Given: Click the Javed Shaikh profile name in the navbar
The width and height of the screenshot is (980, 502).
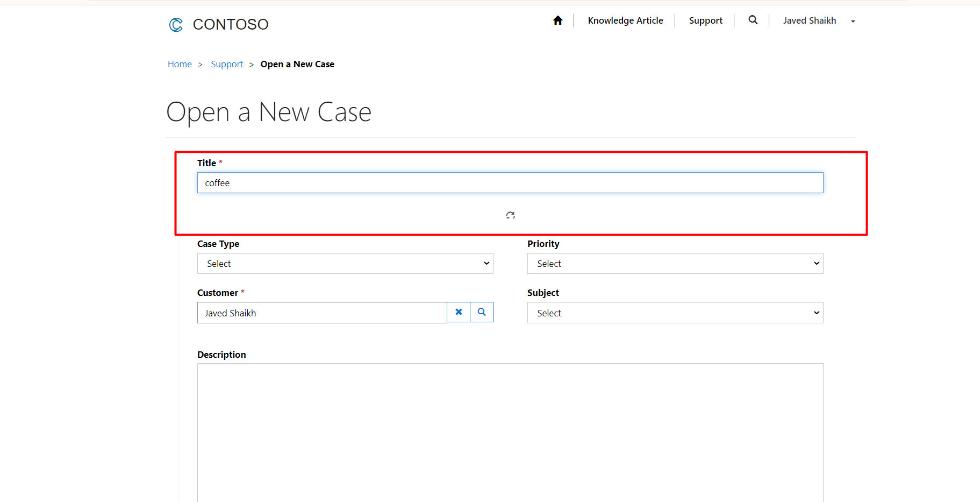Looking at the screenshot, I should tap(809, 20).
